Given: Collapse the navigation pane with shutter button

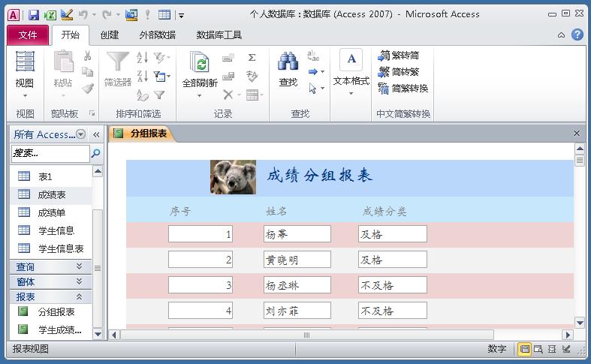Looking at the screenshot, I should click(x=96, y=134).
